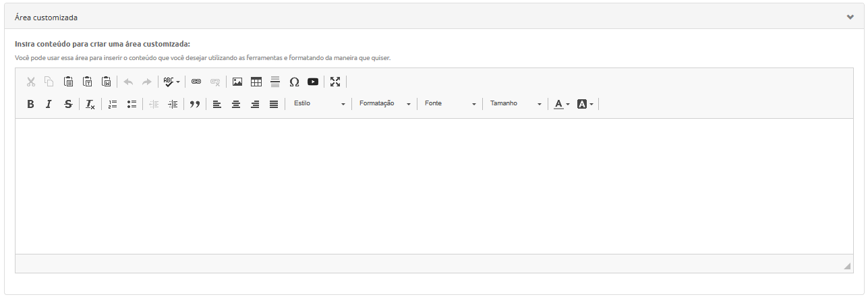This screenshot has width=868, height=297.
Task: Insert a hyperlink with the link icon
Action: [x=196, y=82]
